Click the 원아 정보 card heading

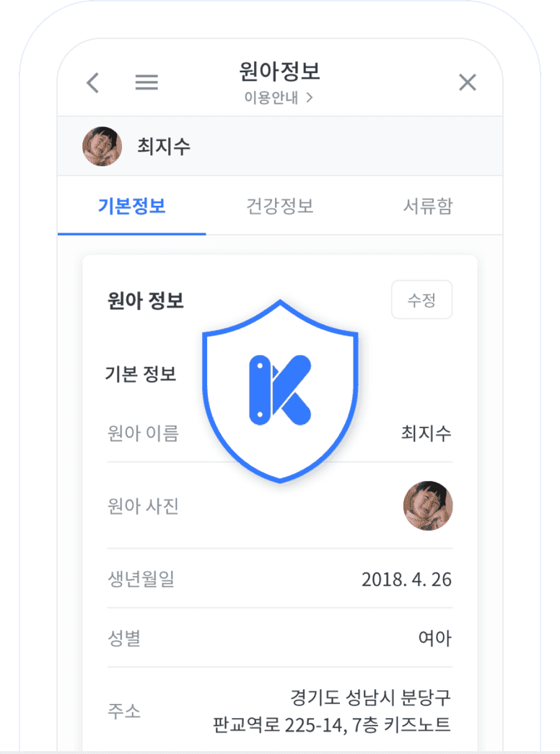(145, 300)
